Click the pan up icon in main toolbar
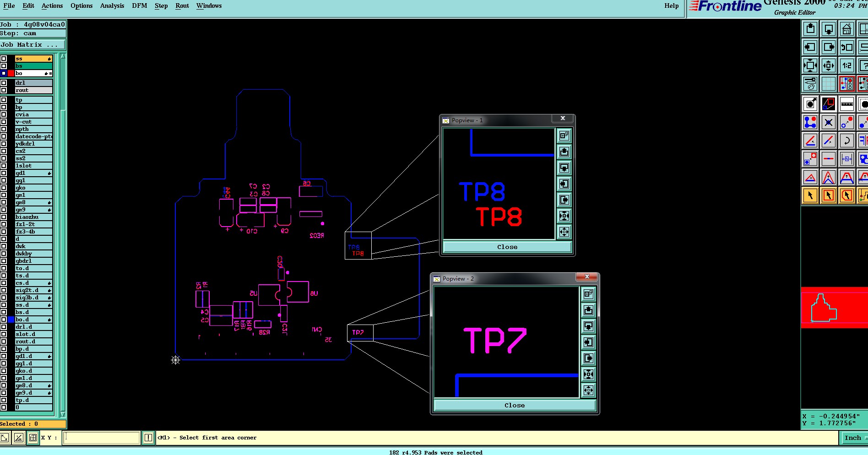Viewport: 868px width, 455px height. click(x=810, y=29)
